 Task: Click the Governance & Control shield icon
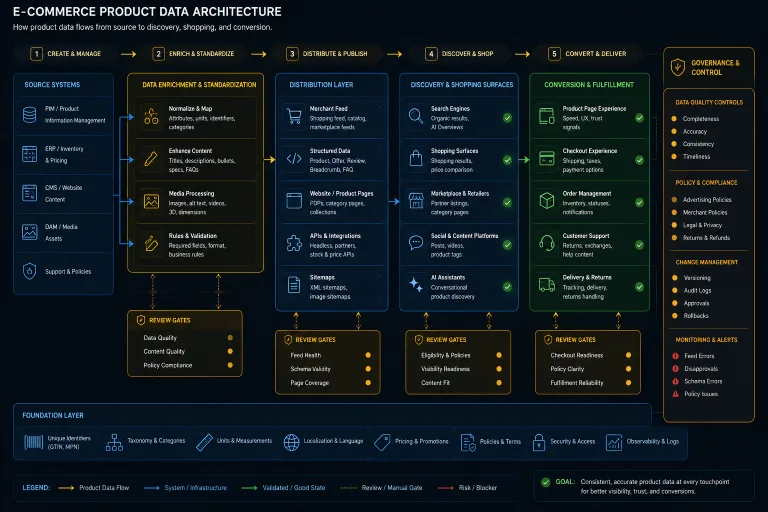point(678,67)
